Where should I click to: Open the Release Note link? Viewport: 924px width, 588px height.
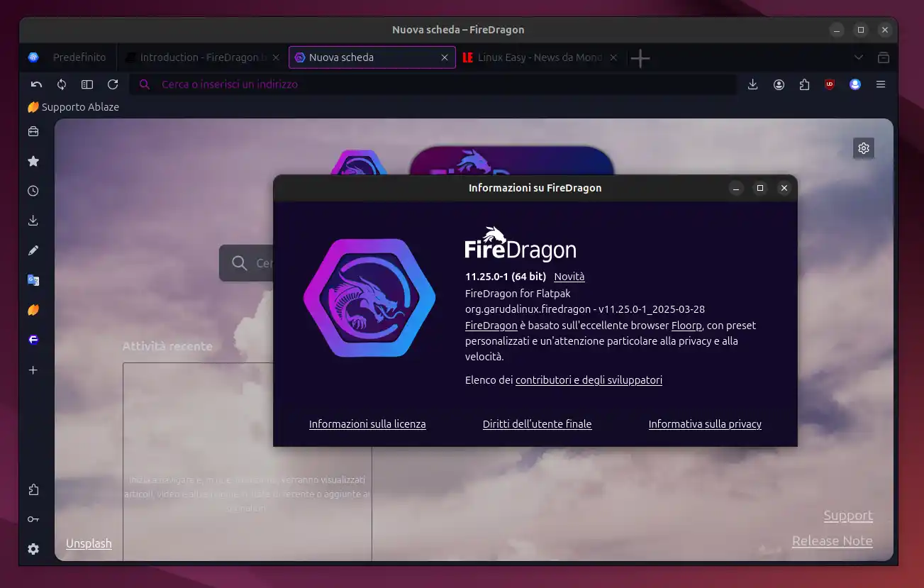point(832,541)
